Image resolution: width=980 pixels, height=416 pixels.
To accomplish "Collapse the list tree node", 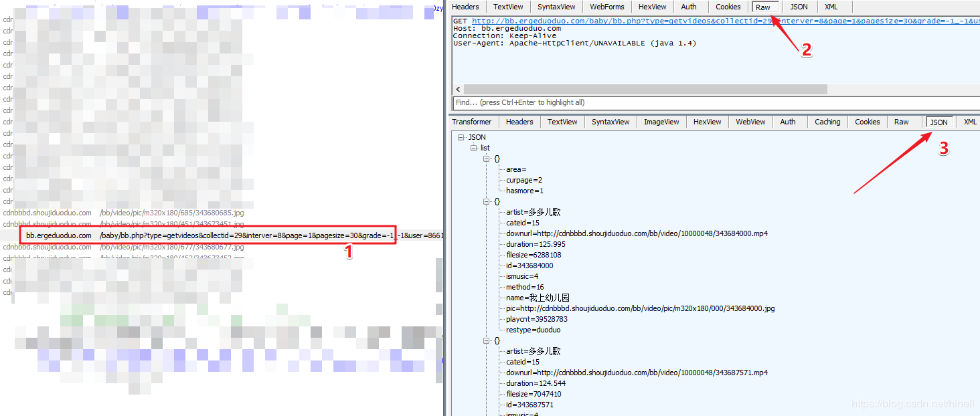I will pos(473,148).
